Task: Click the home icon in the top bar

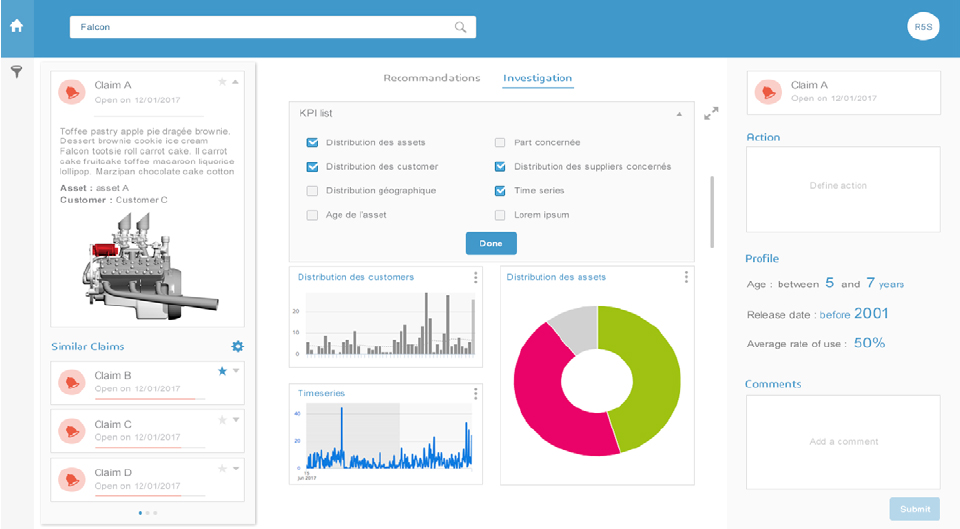Action: pyautogui.click(x=16, y=26)
